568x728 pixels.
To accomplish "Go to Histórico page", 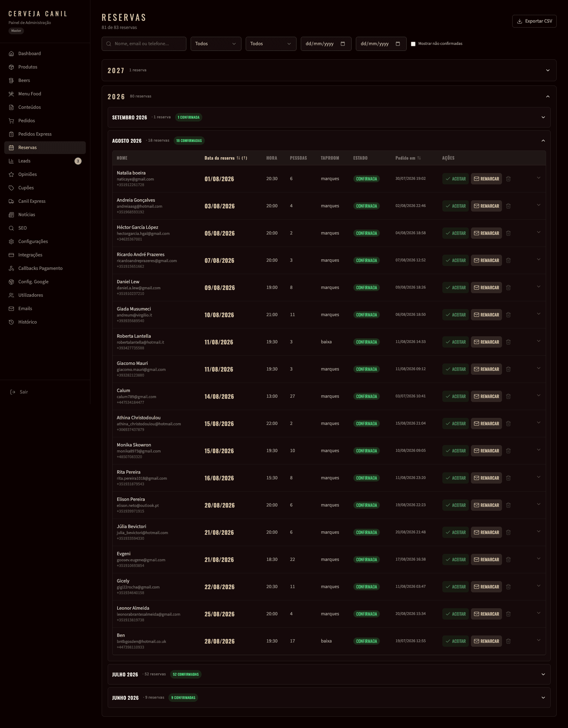I will coord(45,322).
